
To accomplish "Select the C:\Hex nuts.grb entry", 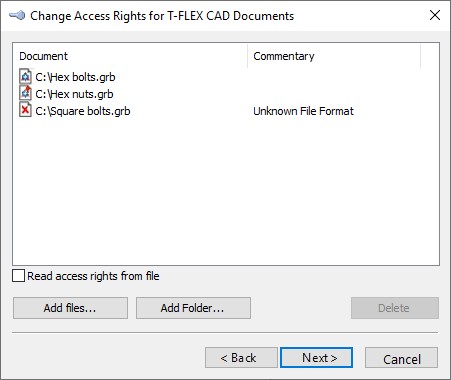I will [x=74, y=94].
